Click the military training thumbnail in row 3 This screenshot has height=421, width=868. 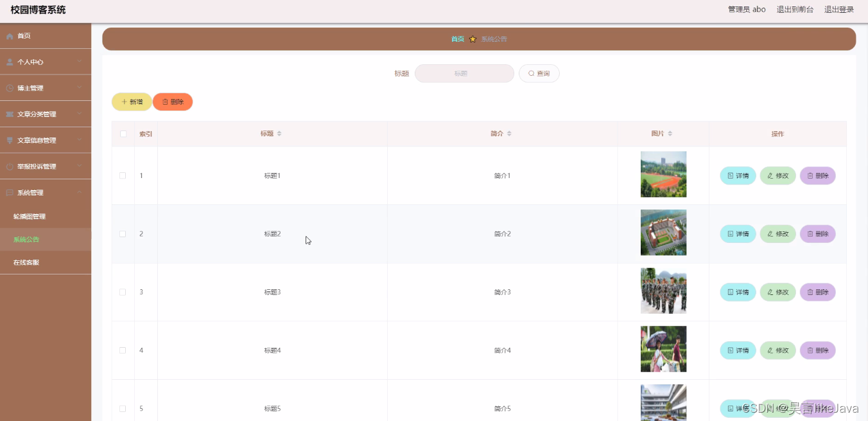663,291
